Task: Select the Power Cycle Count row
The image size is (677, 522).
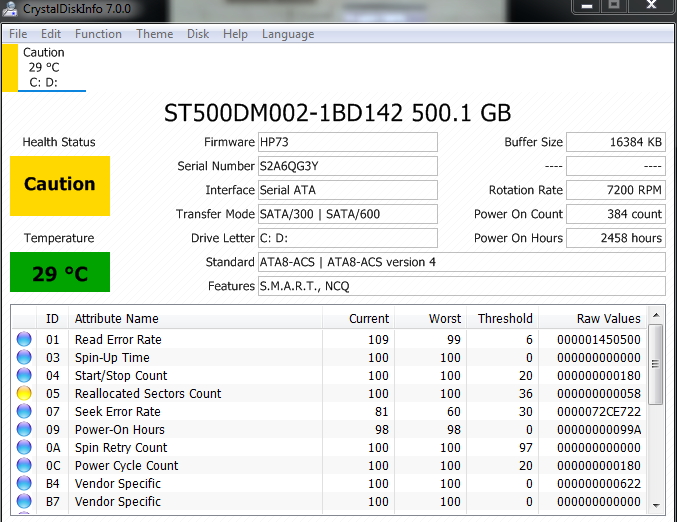Action: [329, 465]
